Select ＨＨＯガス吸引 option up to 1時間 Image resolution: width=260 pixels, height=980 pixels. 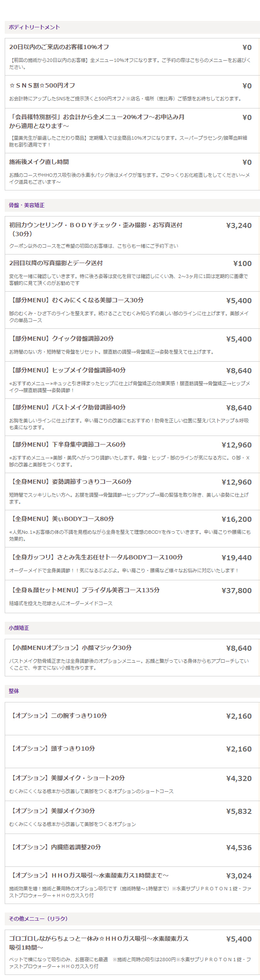89,875
